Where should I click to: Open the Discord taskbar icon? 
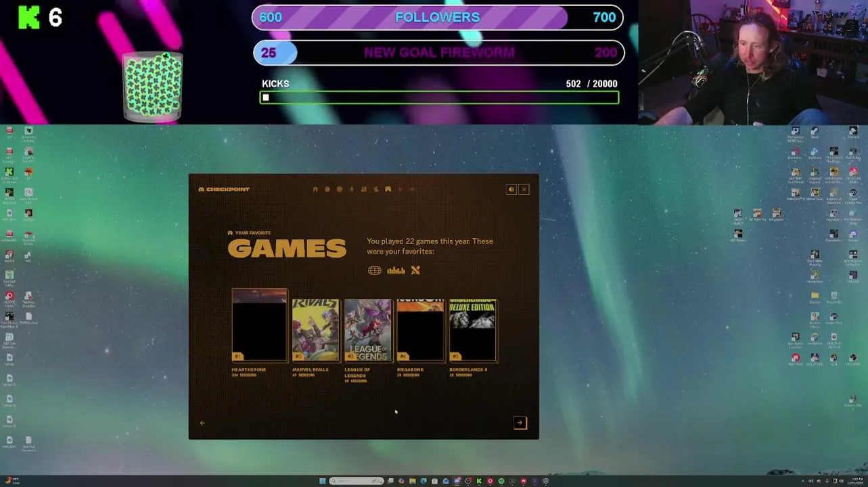pyautogui.click(x=457, y=481)
